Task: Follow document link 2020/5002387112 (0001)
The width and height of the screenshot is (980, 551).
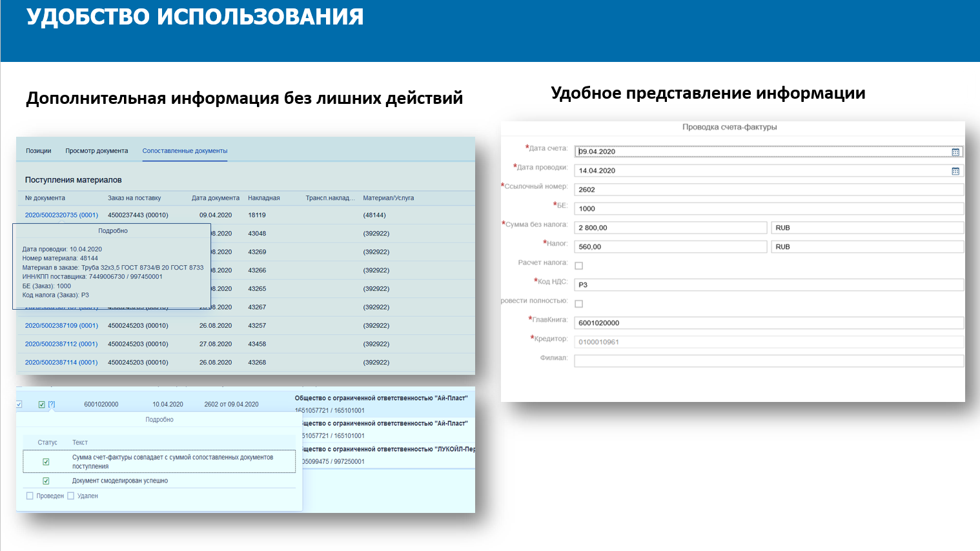Action: 61,345
